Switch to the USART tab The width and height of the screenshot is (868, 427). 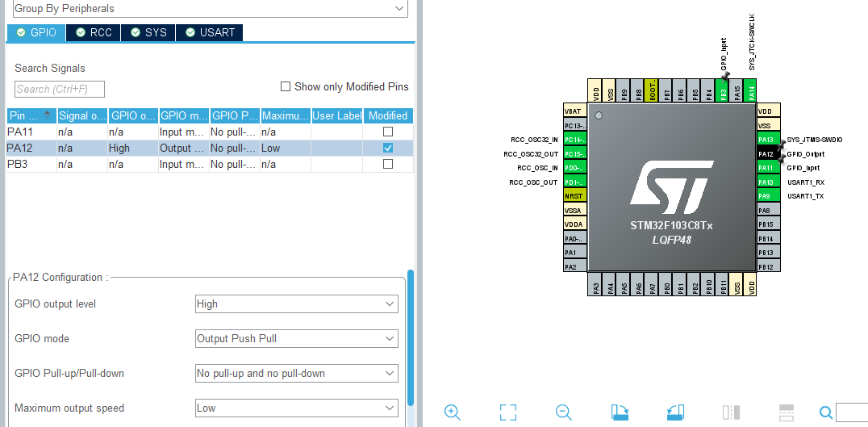209,32
